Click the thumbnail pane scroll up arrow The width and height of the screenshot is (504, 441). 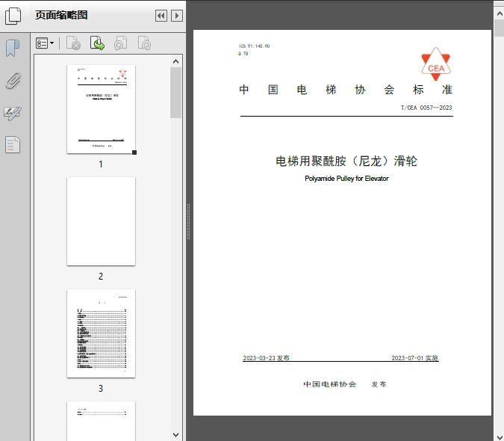pyautogui.click(x=175, y=61)
